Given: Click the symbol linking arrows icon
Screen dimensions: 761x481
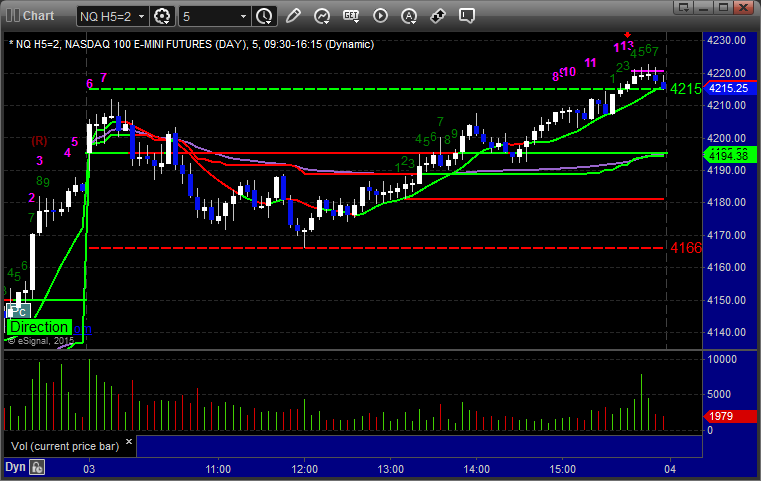Looking at the screenshot, I should coord(438,16).
